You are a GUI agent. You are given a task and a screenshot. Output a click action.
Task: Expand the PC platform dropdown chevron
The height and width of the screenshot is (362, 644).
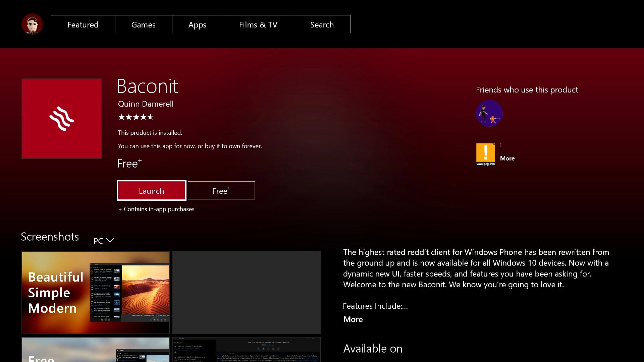110,240
